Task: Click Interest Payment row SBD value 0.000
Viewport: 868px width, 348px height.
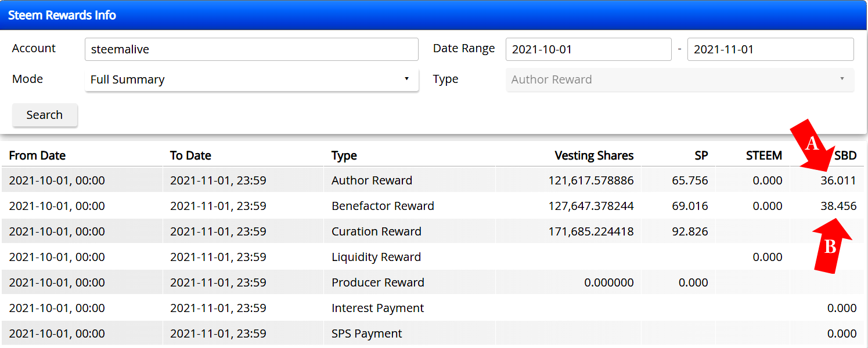Action: (x=842, y=308)
